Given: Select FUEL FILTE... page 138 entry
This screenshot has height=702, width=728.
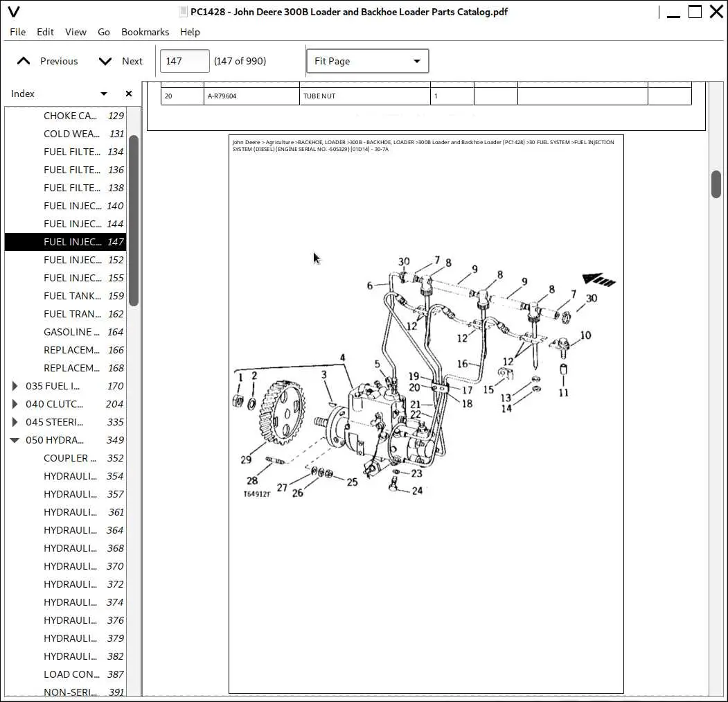Looking at the screenshot, I should (x=66, y=188).
